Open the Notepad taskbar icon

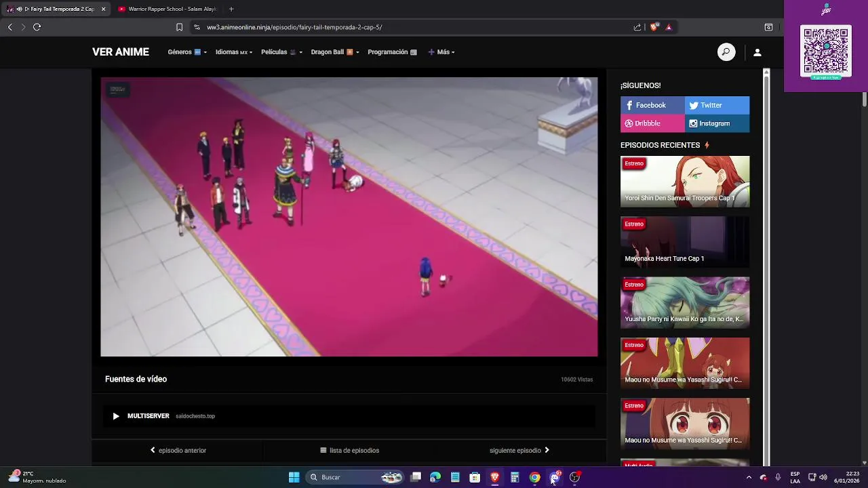455,477
